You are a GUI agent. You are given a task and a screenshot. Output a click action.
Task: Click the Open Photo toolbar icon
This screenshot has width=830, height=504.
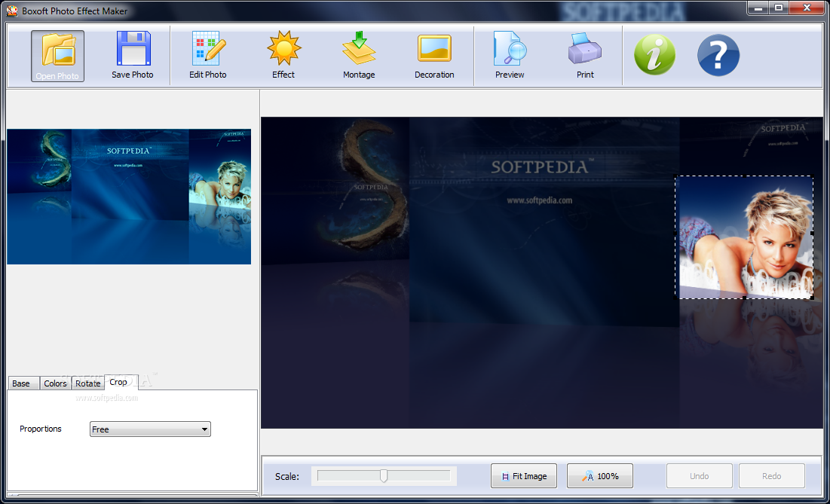point(57,56)
